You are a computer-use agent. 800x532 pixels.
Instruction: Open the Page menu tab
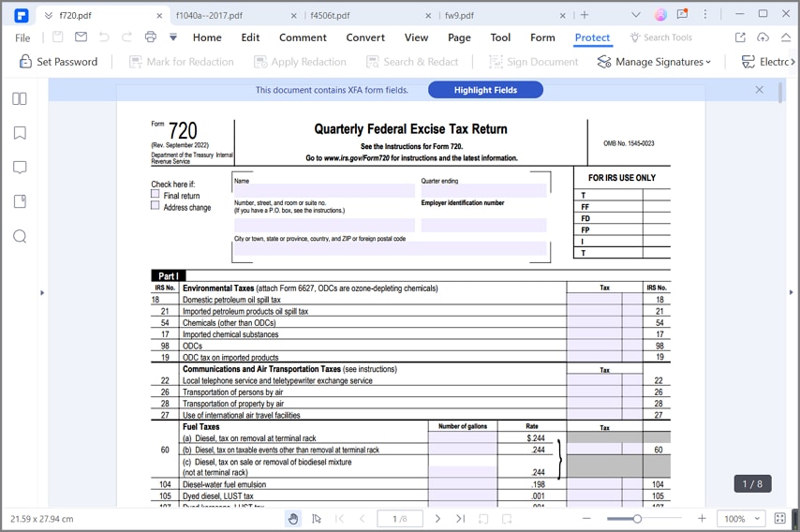point(459,37)
